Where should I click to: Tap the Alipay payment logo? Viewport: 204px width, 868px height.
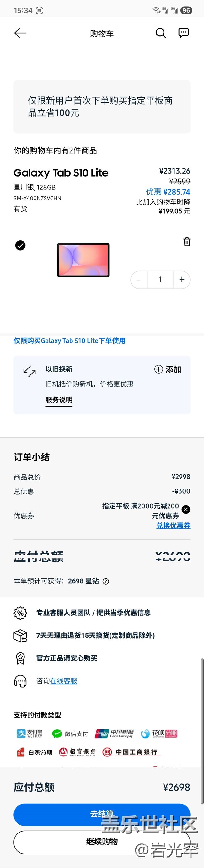(x=30, y=734)
